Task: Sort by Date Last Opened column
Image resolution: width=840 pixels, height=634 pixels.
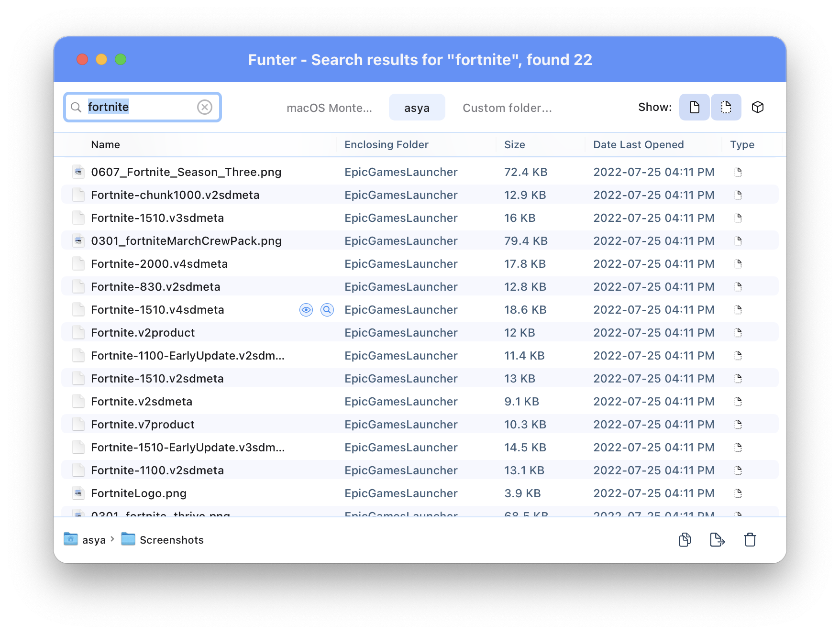Action: tap(639, 145)
